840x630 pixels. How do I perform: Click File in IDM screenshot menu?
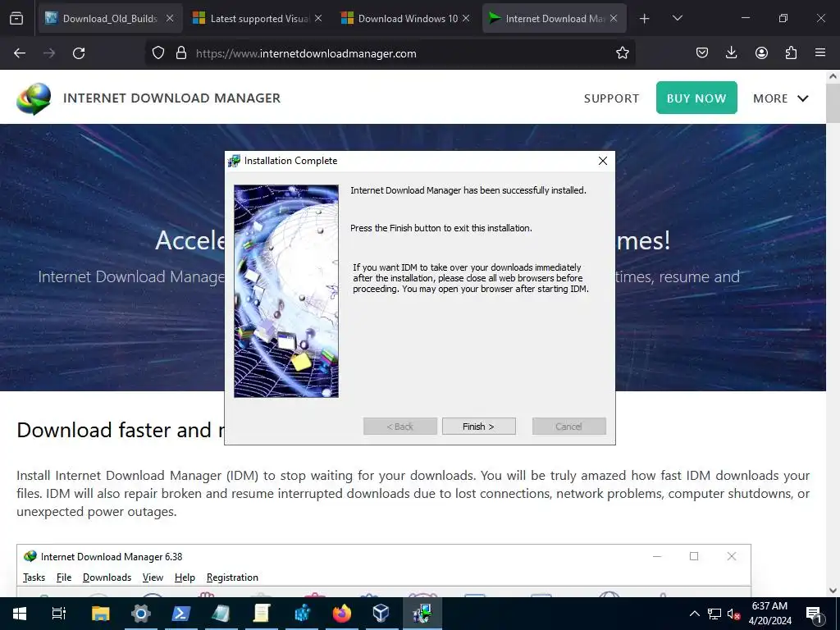tap(64, 577)
